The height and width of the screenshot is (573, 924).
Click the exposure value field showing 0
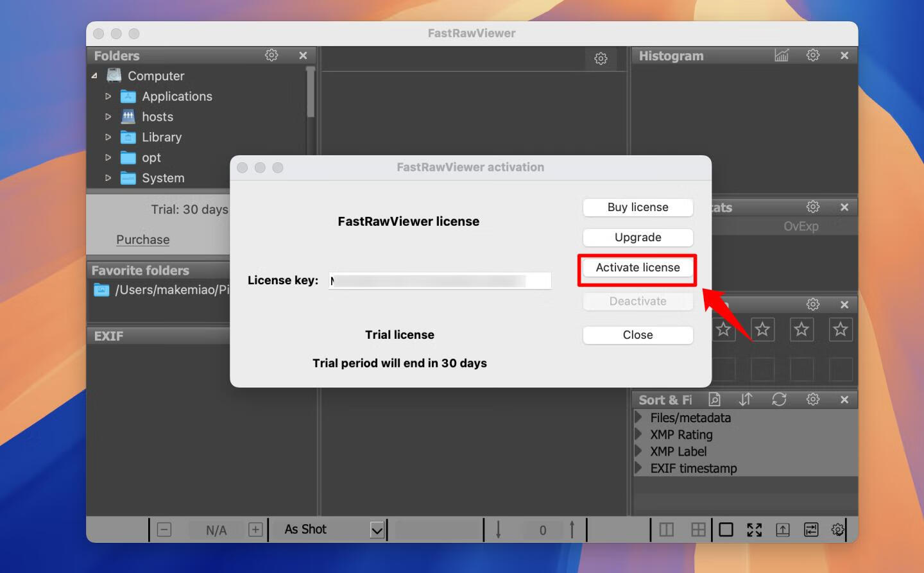543,530
